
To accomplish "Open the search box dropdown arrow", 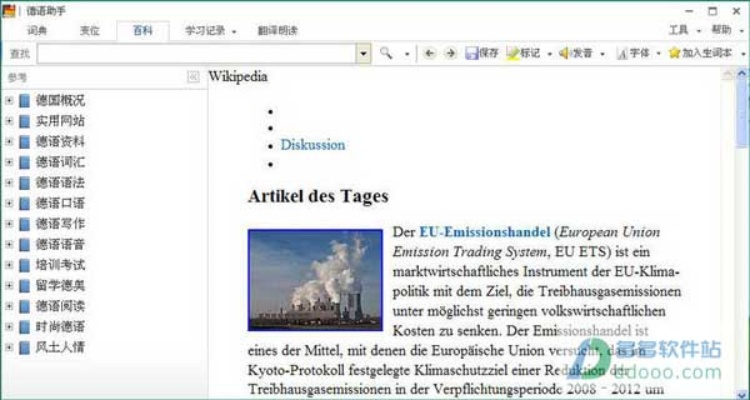I will click(x=363, y=53).
